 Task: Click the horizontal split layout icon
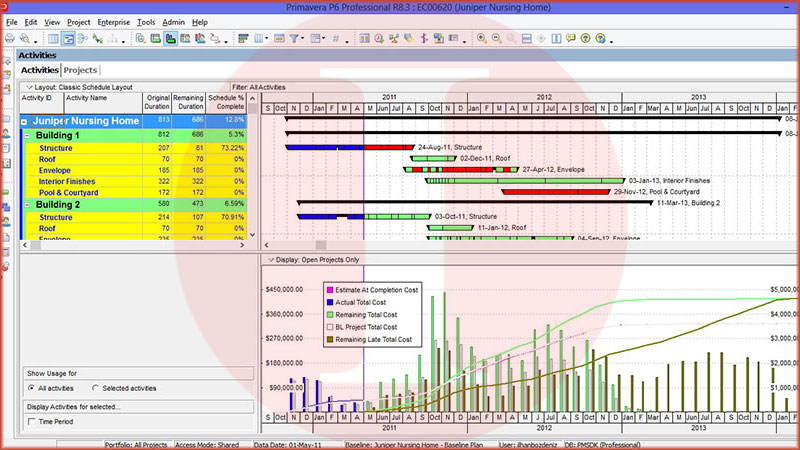pyautogui.click(x=527, y=38)
